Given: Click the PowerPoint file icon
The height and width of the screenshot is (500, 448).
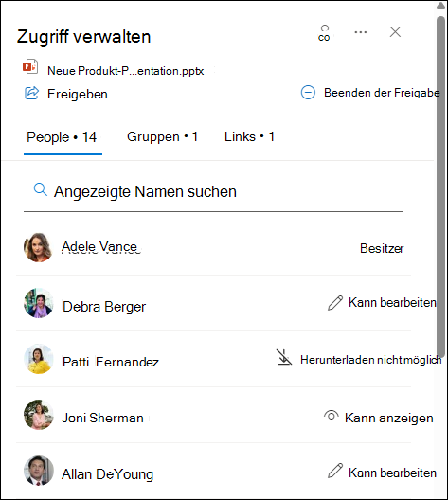Looking at the screenshot, I should coord(30,66).
